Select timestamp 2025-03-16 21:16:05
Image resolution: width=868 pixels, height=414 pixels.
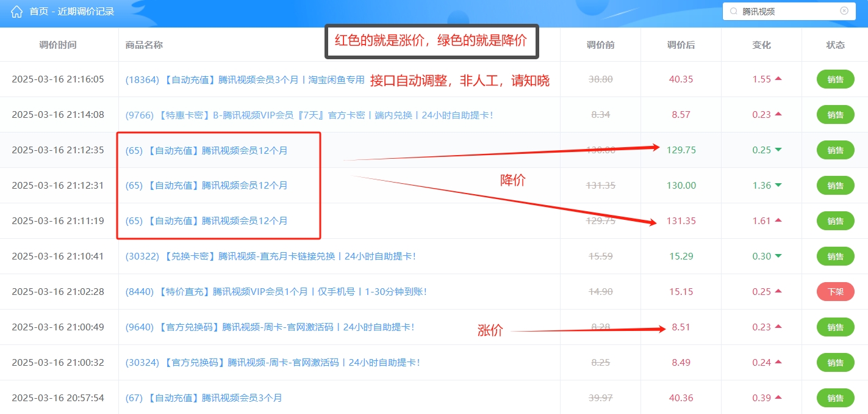tap(58, 79)
